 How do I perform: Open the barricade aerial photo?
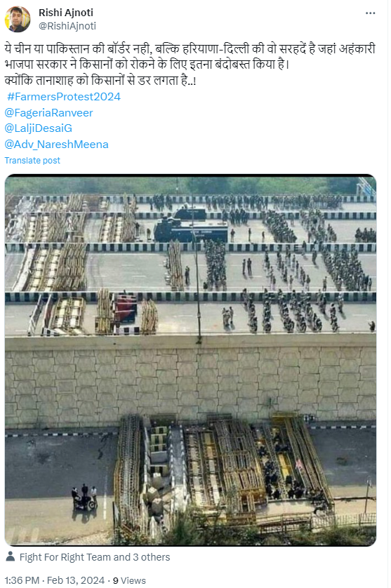point(190,360)
